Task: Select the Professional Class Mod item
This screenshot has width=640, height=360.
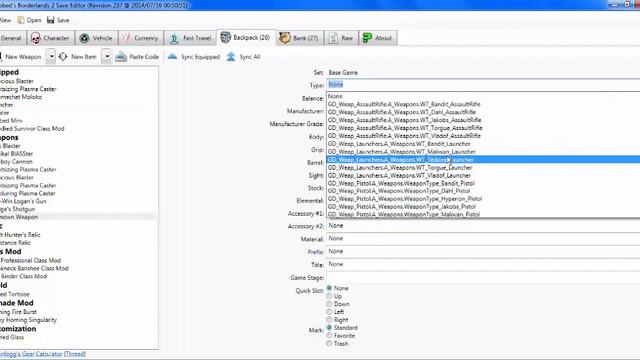Action: [31, 260]
